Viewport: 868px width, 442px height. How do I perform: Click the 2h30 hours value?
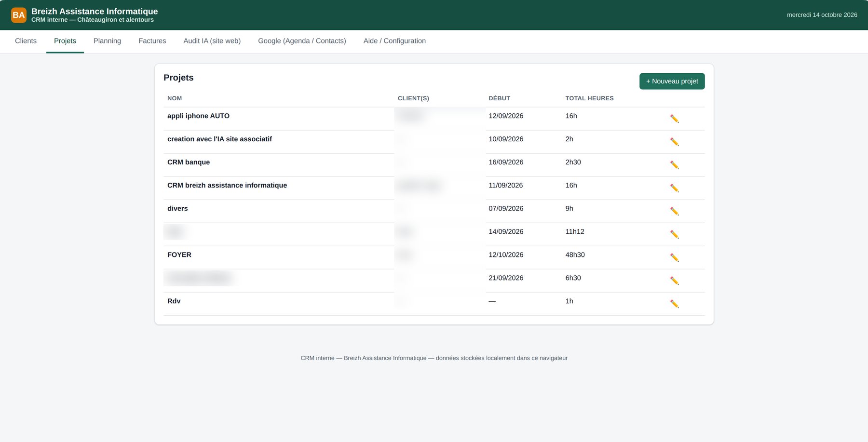[x=573, y=162]
